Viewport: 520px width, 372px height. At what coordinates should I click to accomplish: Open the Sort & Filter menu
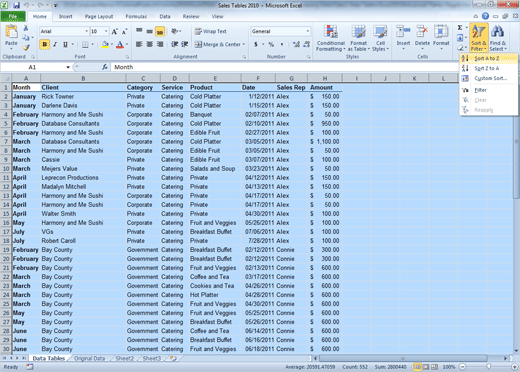coord(479,38)
